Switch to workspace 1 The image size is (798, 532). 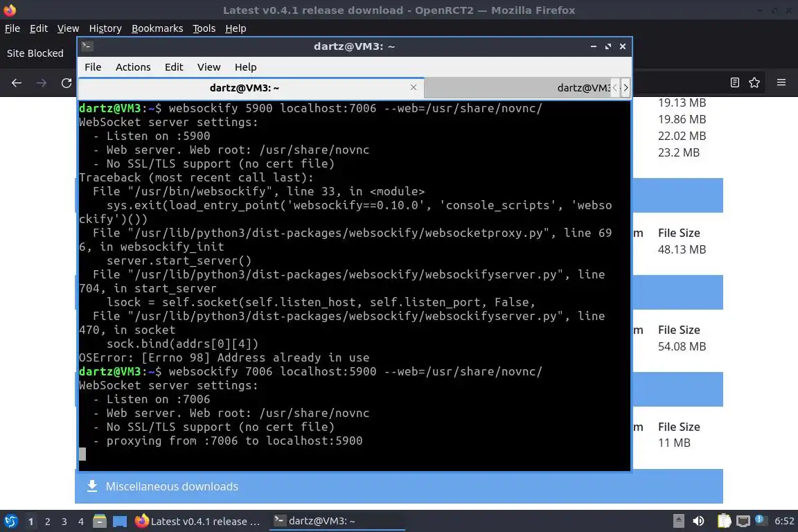coord(31,522)
